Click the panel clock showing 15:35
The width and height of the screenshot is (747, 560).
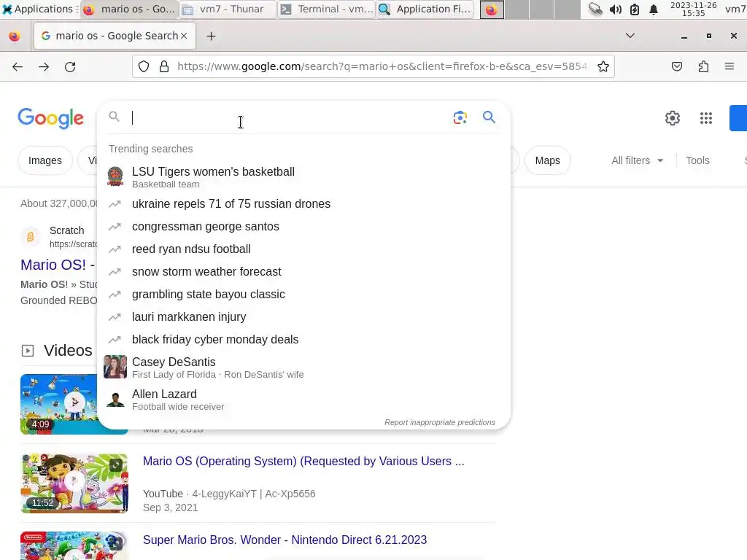(x=693, y=9)
